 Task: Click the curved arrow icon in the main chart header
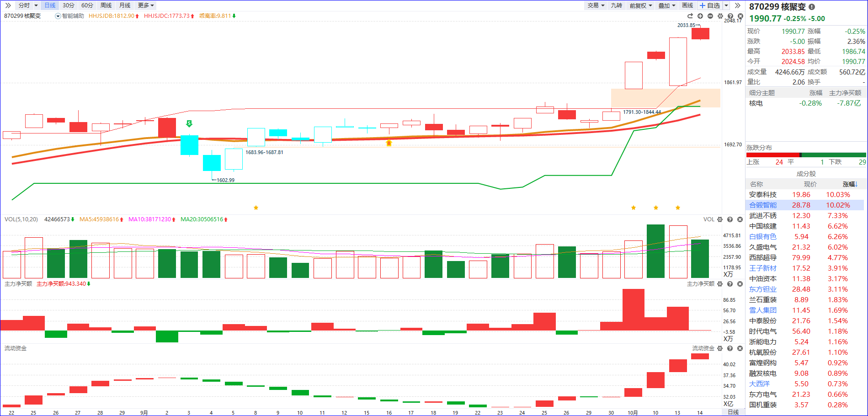pyautogui.click(x=690, y=16)
